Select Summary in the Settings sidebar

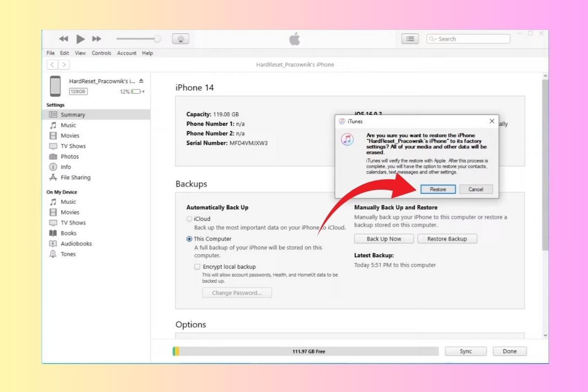pos(73,114)
